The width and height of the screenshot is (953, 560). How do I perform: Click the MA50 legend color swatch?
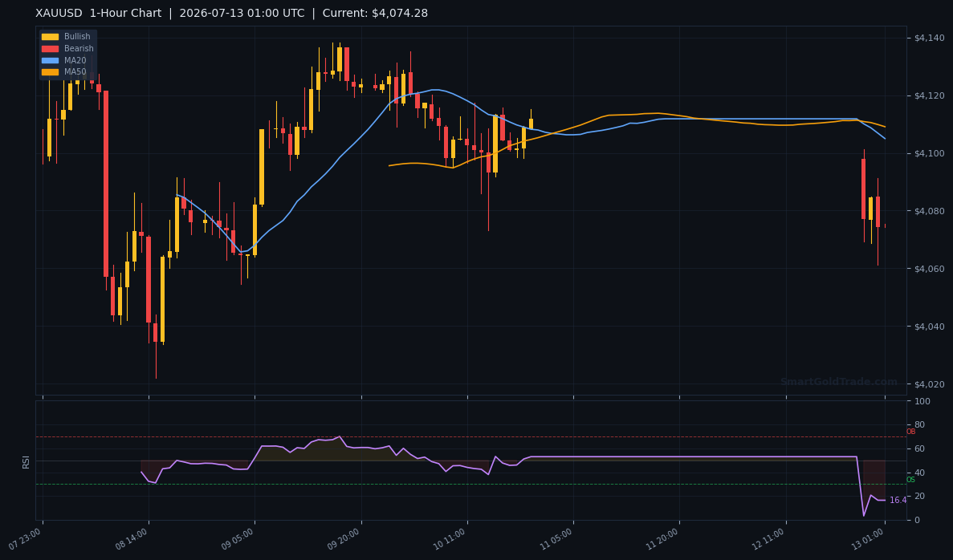click(50, 71)
